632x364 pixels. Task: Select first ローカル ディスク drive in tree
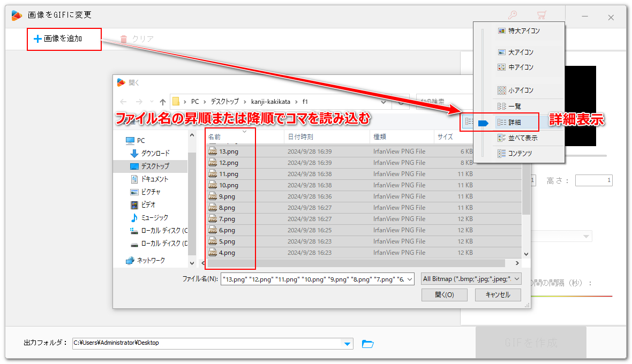point(159,231)
